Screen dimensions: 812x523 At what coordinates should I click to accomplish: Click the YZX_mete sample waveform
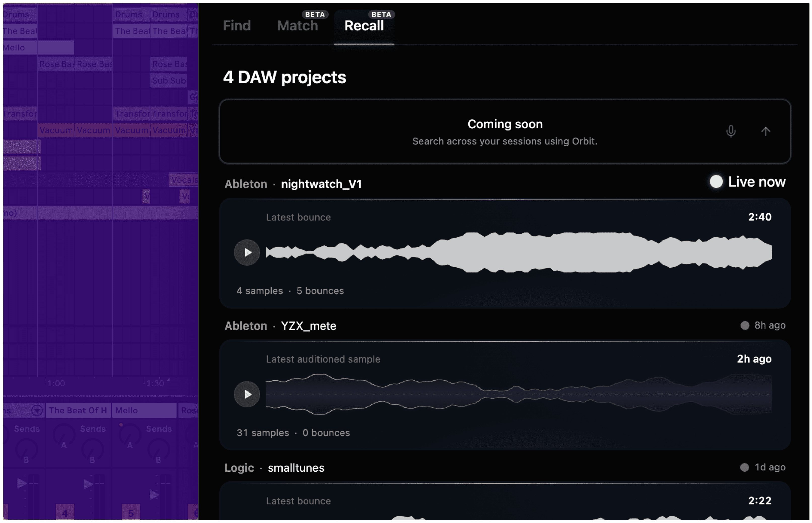point(519,394)
